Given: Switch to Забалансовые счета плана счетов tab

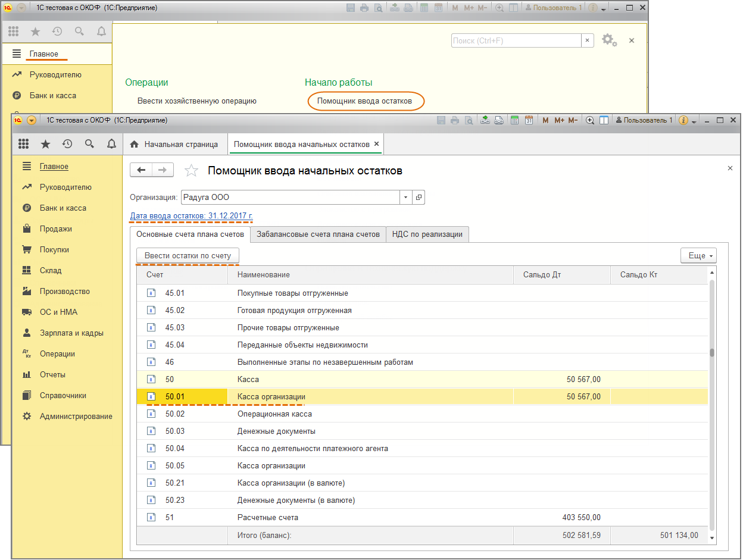Looking at the screenshot, I should 318,234.
